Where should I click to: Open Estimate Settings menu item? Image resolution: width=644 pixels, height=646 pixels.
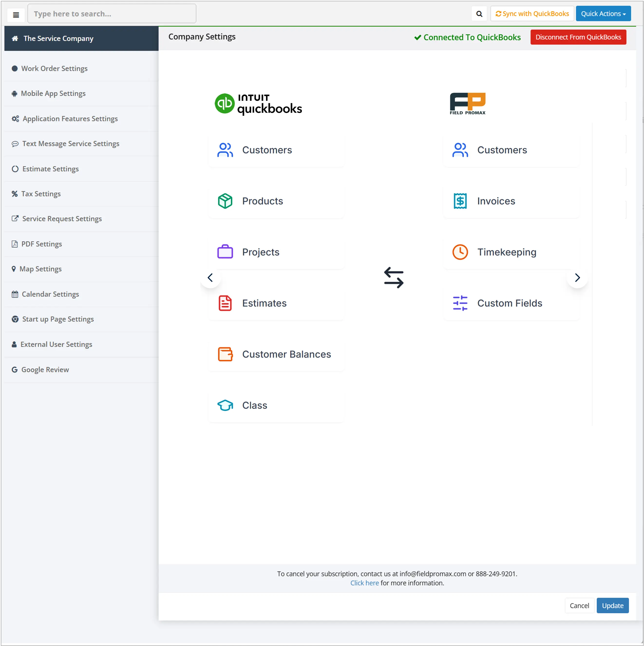pyautogui.click(x=81, y=169)
